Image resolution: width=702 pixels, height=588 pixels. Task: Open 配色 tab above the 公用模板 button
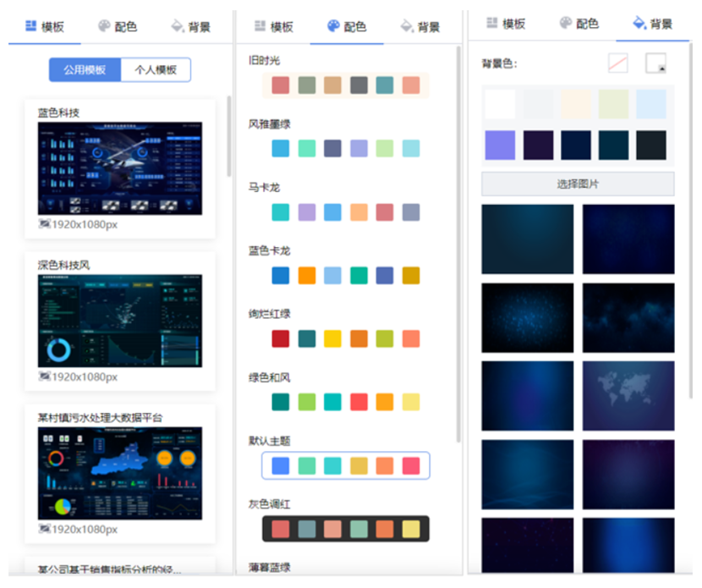[117, 26]
